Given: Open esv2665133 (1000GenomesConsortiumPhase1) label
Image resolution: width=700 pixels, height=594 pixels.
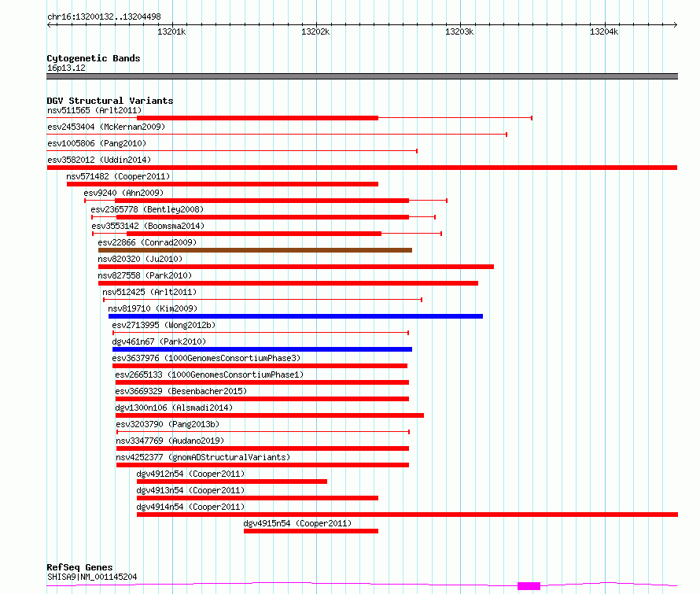Looking at the screenshot, I should tap(209, 374).
